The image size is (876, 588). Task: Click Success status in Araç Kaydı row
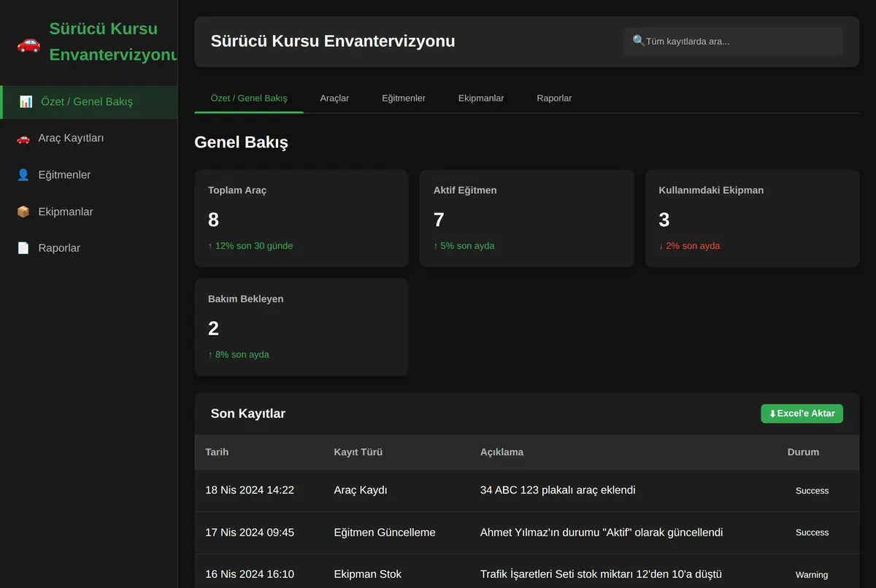[x=812, y=491]
